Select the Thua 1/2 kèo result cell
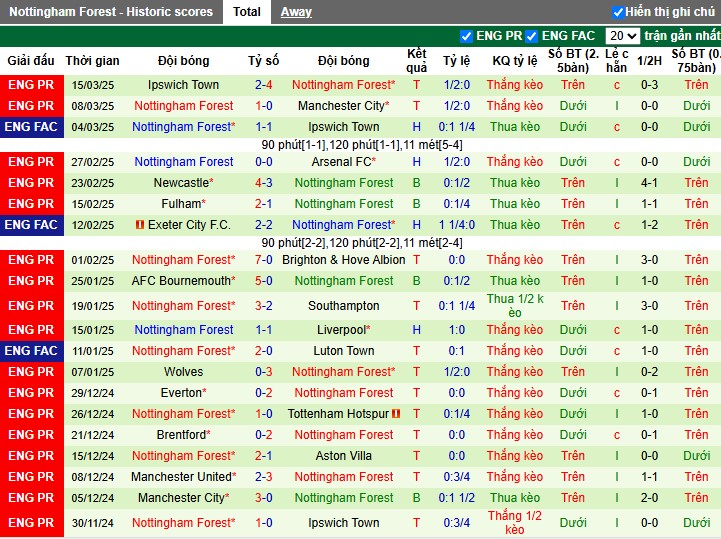 [x=515, y=306]
